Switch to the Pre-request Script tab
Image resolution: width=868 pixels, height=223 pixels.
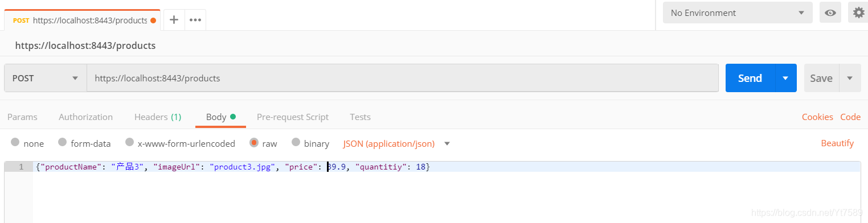[293, 117]
